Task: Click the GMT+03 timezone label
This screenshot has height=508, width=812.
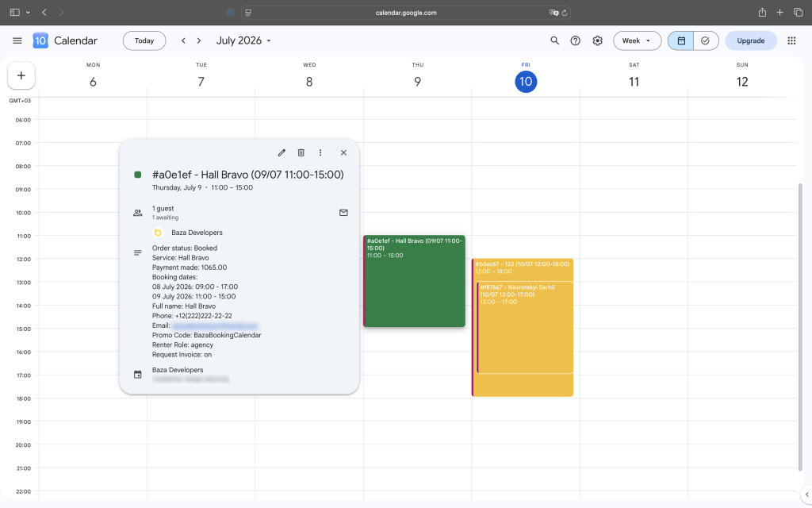Action: 20,101
